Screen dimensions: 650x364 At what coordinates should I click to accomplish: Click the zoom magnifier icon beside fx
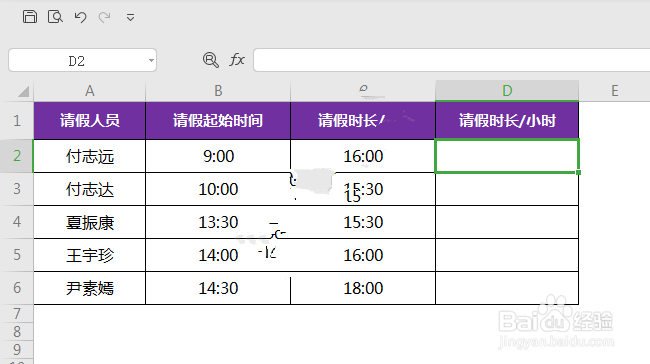(211, 60)
